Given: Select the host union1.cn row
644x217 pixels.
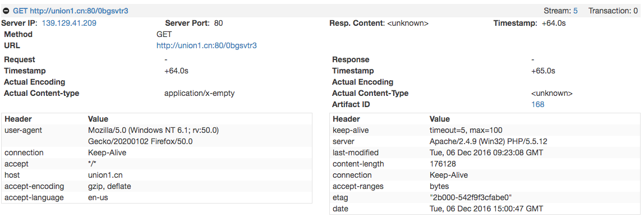Looking at the screenshot, I should click(157, 175).
